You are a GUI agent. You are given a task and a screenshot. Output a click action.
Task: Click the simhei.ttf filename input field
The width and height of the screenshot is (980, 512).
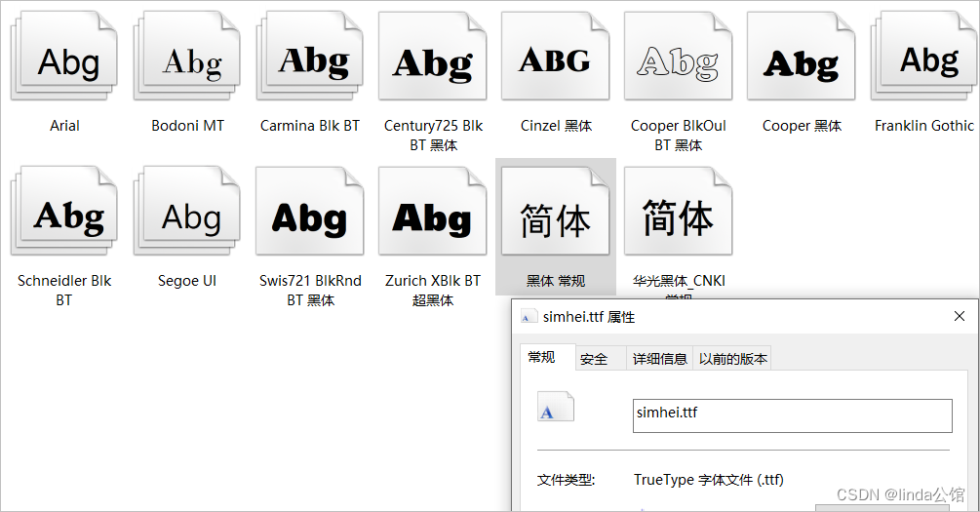793,415
